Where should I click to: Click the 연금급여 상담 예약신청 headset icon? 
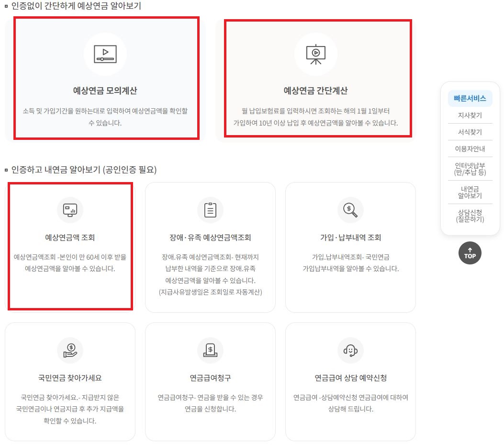(350, 350)
